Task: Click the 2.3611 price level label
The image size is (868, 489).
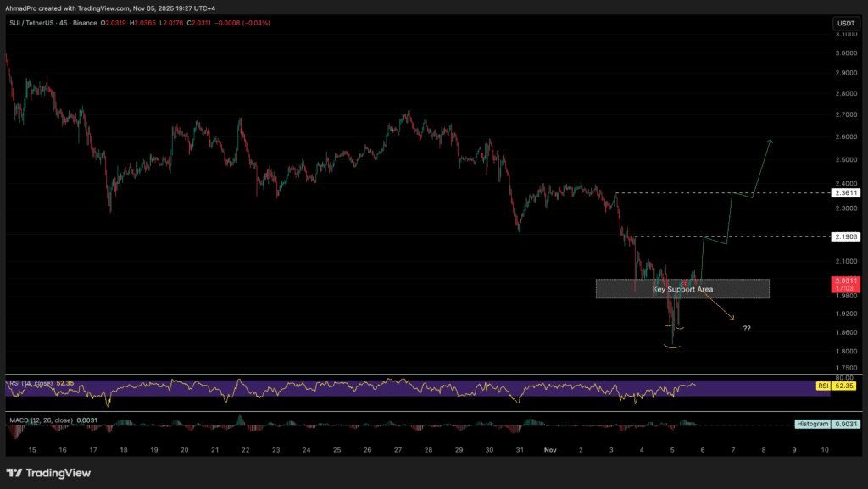Action: 844,193
